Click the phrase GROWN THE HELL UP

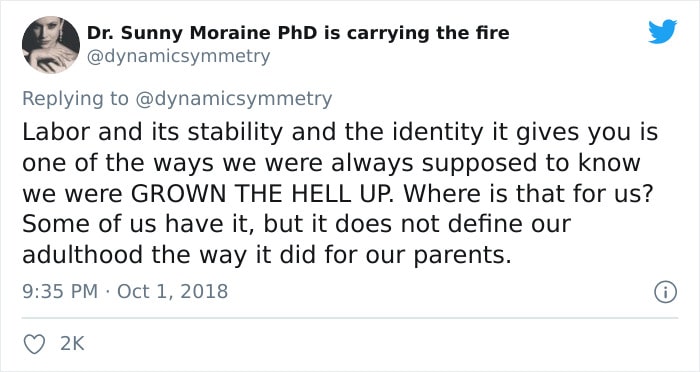point(262,194)
